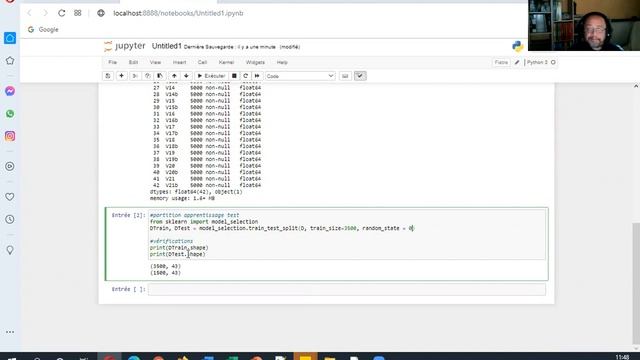Open the File menu
640x360 pixels.
113,62
